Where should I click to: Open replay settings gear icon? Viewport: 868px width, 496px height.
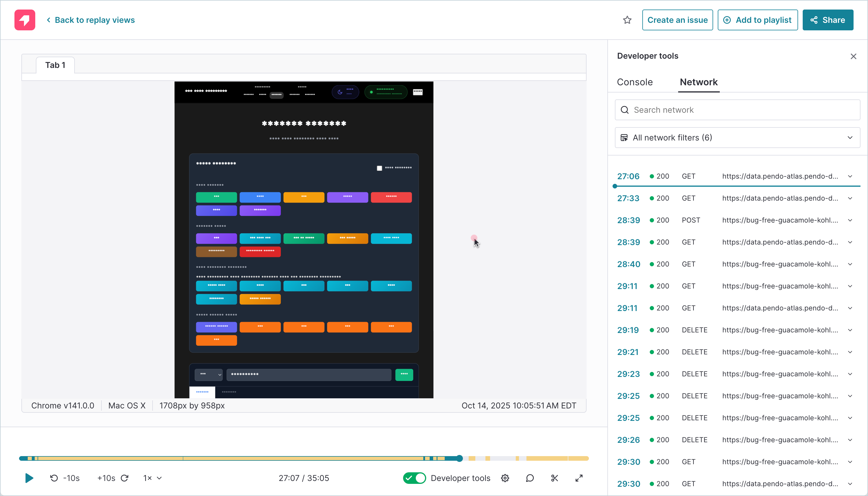point(505,478)
